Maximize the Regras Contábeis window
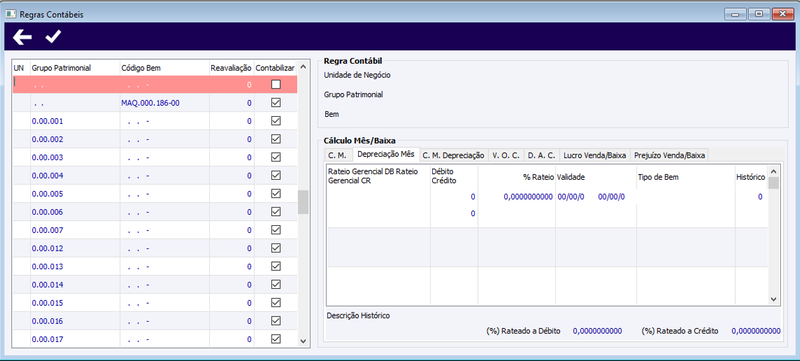The width and height of the screenshot is (800, 361). [759, 14]
